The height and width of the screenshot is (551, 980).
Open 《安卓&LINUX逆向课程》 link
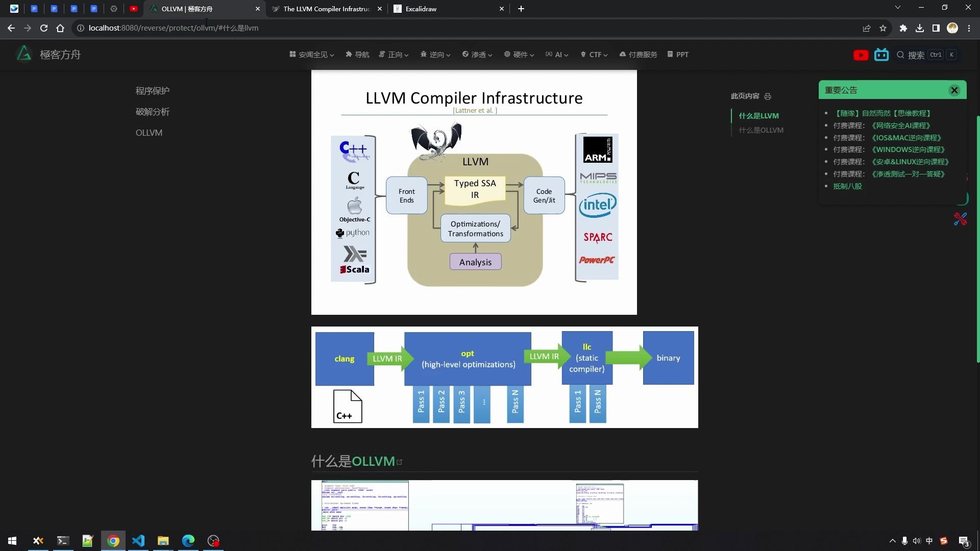(x=910, y=162)
